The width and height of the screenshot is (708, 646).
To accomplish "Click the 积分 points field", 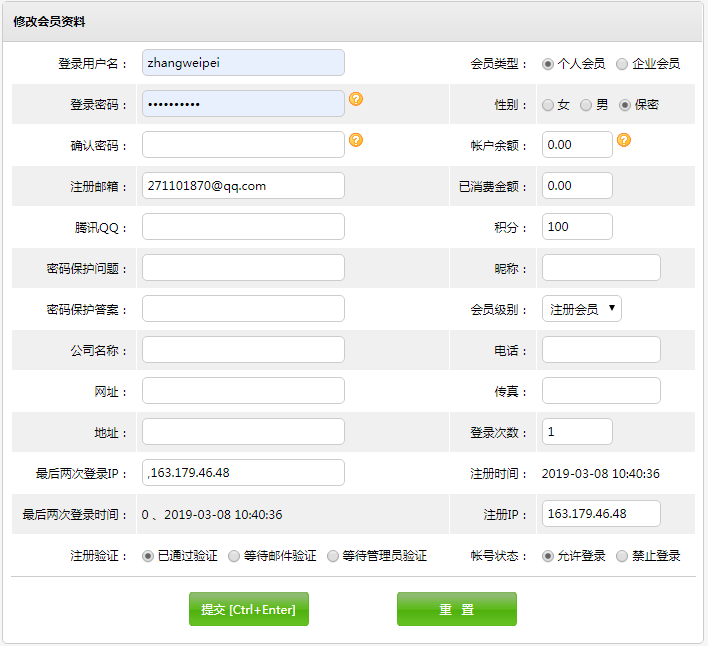I will pos(577,227).
